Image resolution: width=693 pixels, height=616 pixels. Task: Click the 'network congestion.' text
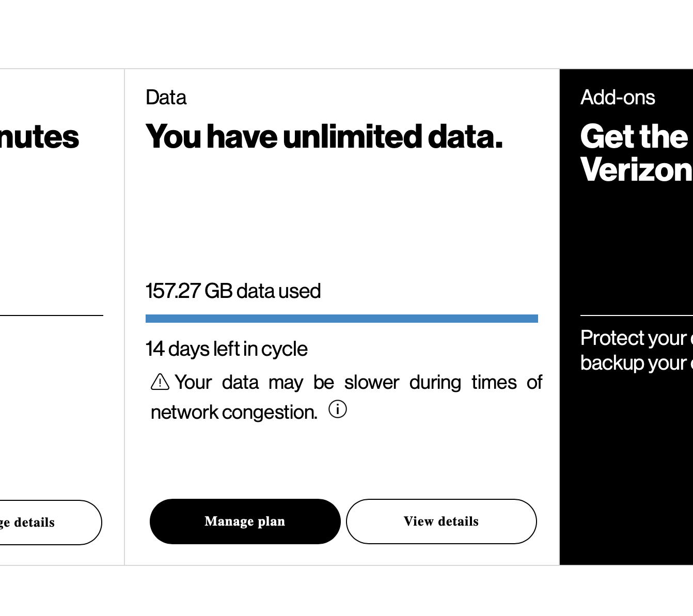[234, 413]
